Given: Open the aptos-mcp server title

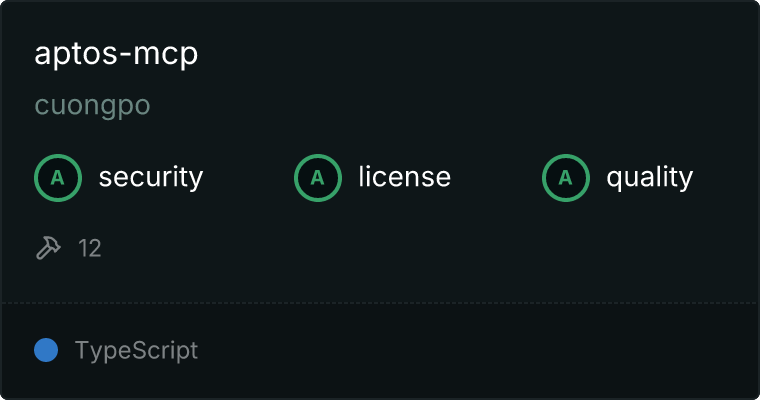Looking at the screenshot, I should click(x=116, y=54).
